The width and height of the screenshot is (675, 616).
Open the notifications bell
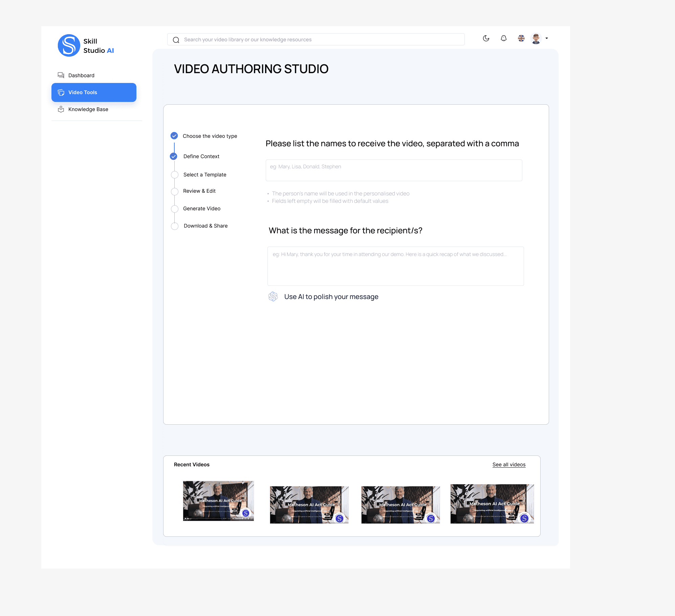click(x=504, y=38)
